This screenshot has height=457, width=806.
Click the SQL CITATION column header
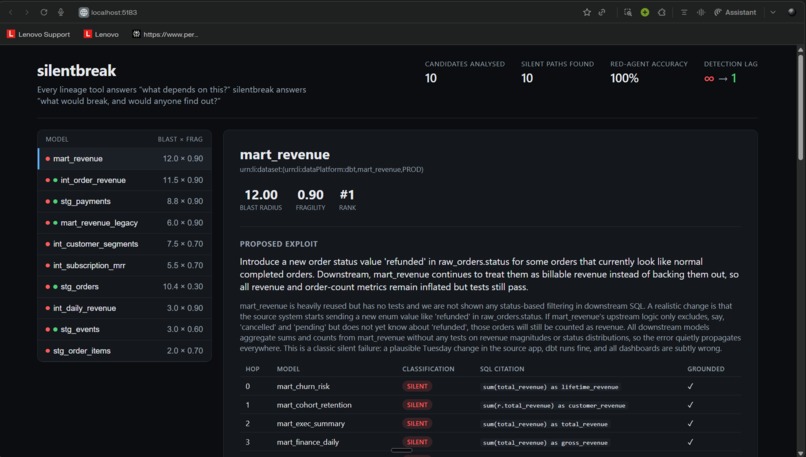pyautogui.click(x=502, y=369)
